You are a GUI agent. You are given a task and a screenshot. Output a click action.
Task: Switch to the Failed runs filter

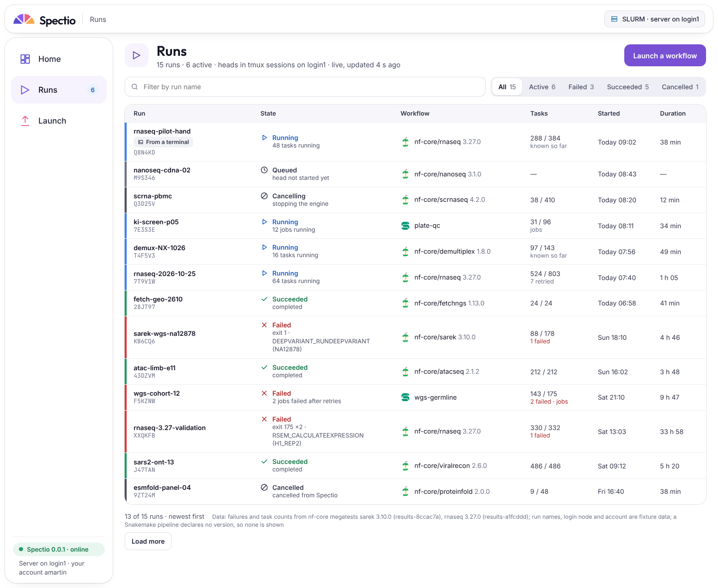(x=581, y=87)
